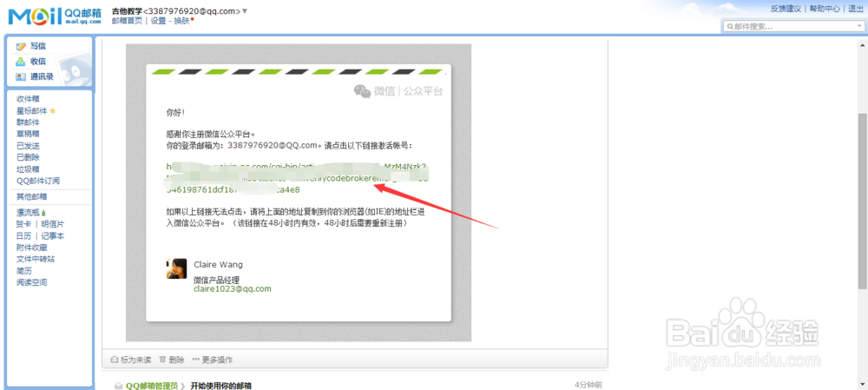Expand the account dropdown arrow after the email address

click(x=246, y=11)
